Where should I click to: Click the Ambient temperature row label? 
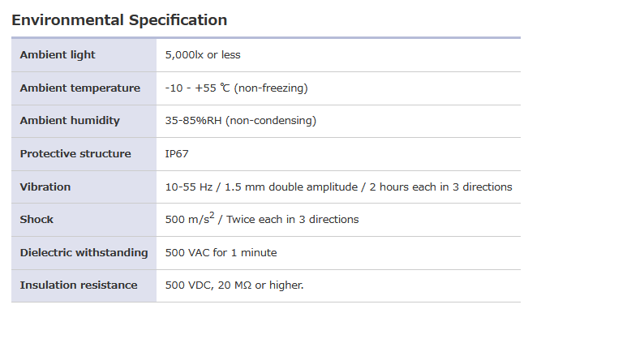pos(79,88)
